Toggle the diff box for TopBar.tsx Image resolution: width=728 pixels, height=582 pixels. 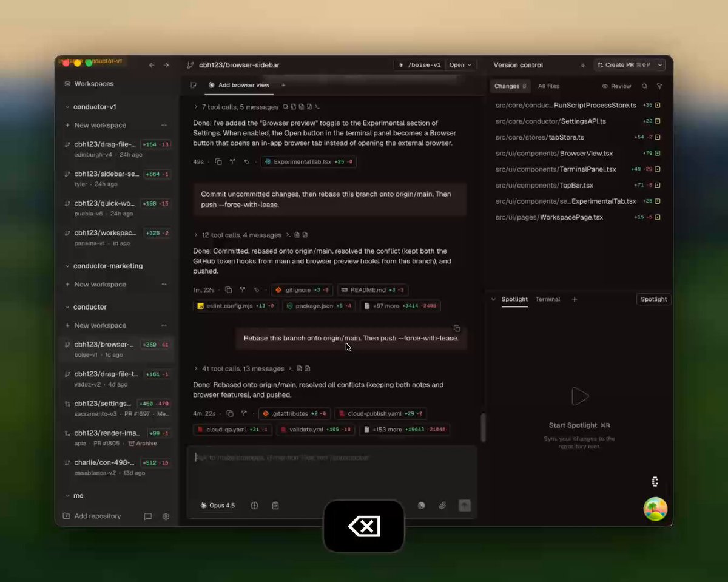[657, 185]
